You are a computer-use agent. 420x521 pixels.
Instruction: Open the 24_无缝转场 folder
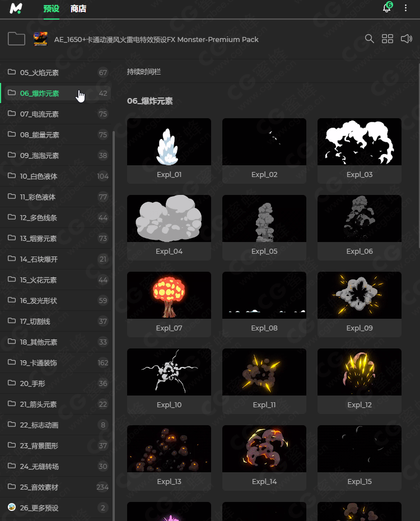click(x=56, y=466)
